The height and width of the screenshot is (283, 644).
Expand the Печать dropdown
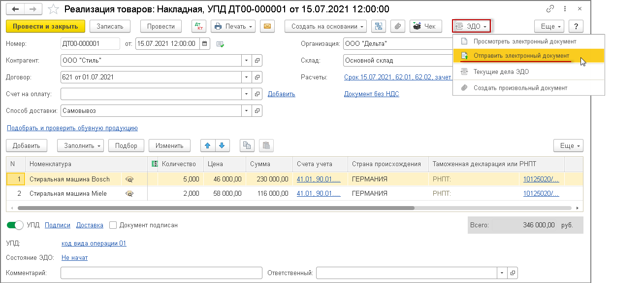(233, 26)
